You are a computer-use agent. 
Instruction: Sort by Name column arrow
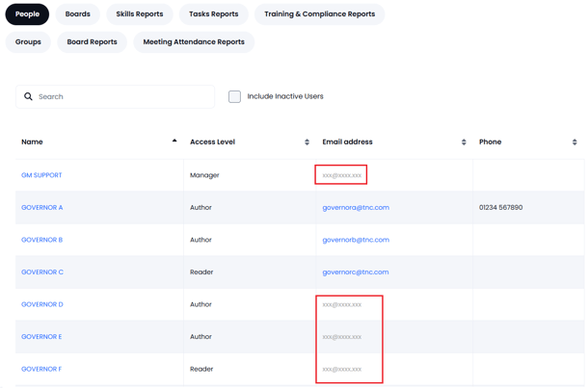pyautogui.click(x=174, y=141)
